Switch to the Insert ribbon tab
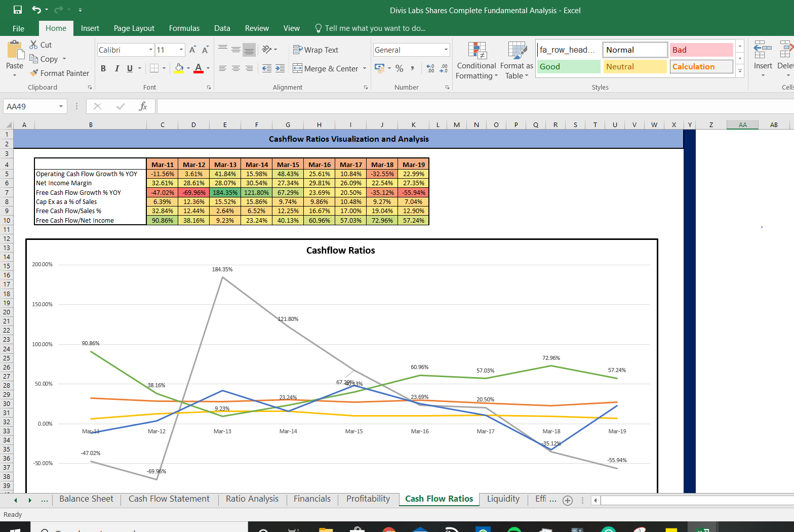This screenshot has height=532, width=794. tap(90, 28)
